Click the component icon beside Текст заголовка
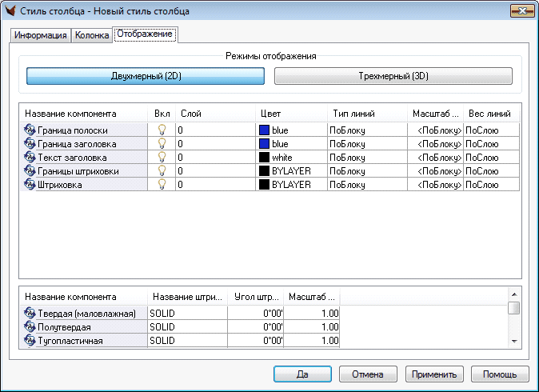539x392 pixels. click(x=30, y=157)
